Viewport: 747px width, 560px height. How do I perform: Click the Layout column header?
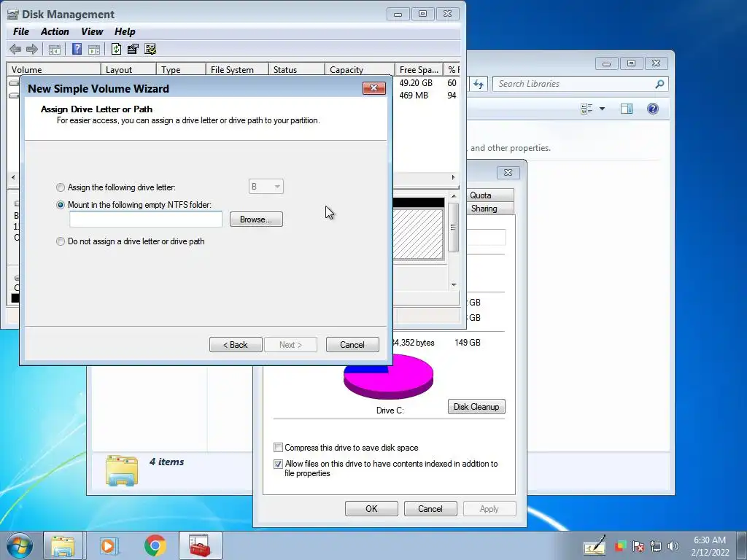pos(128,69)
